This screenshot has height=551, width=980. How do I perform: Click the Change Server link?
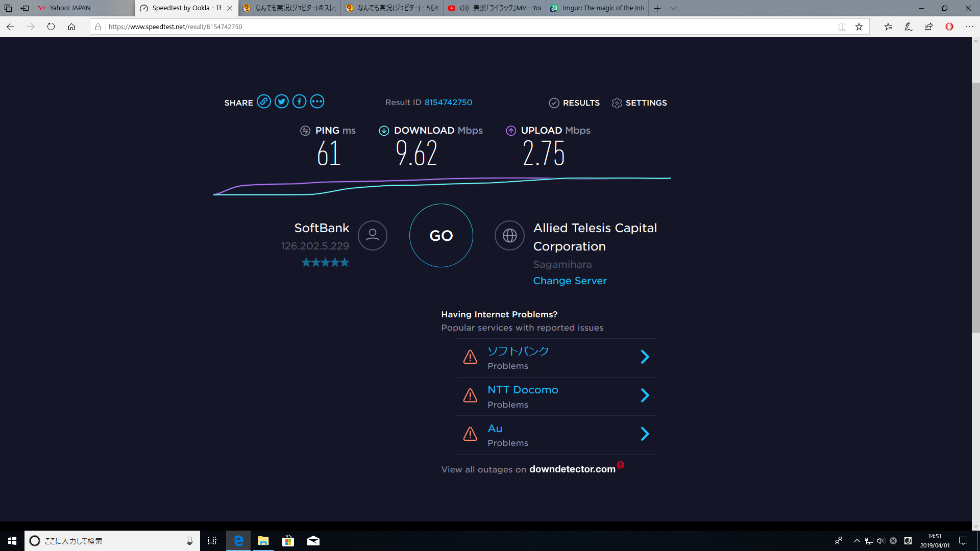570,281
